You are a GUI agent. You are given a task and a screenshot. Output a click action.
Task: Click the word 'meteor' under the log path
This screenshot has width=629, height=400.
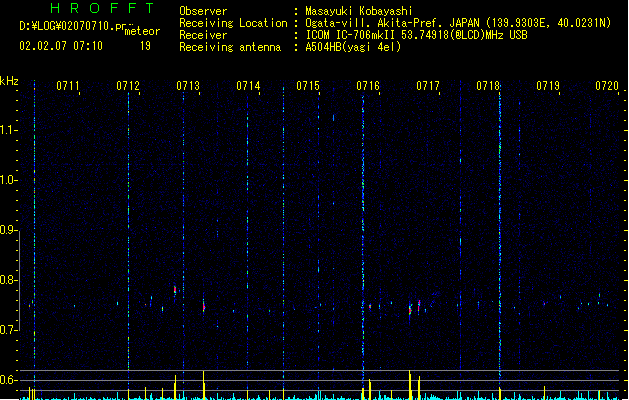tap(142, 31)
